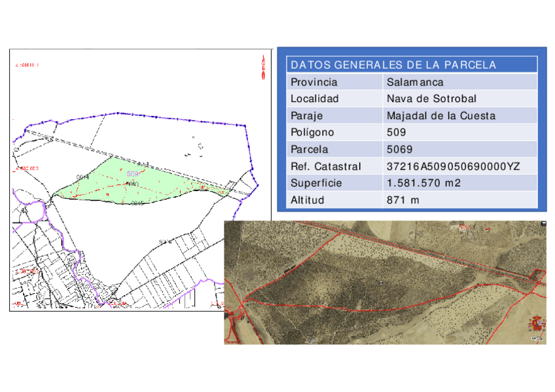
Task: Select the Altitud value 871 m
Action: click(403, 200)
